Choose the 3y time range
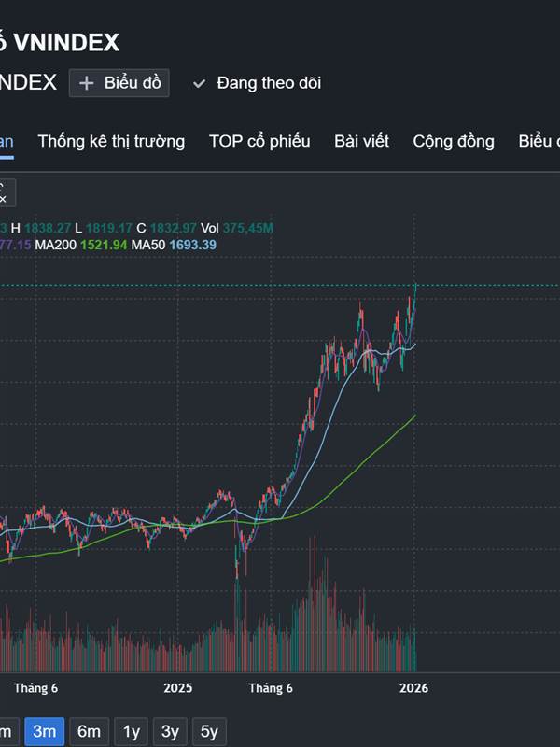The image size is (560, 747). 169,731
